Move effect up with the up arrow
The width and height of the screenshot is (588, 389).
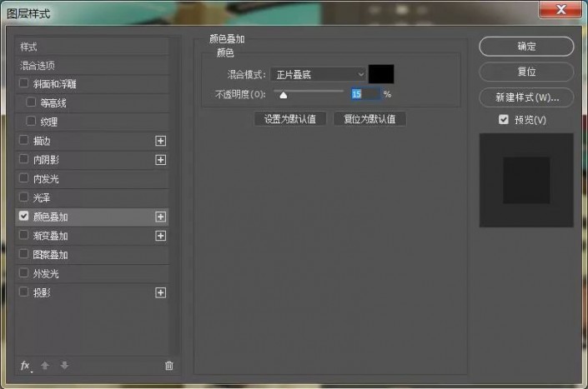coord(45,366)
